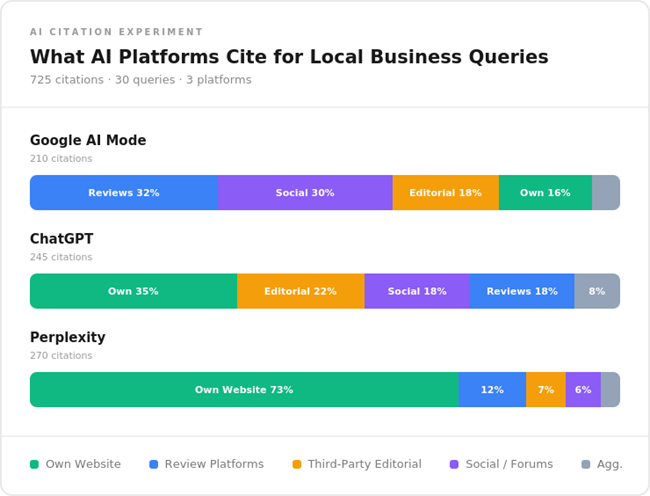
Task: Click the Editorial 18% segment
Action: pos(446,193)
